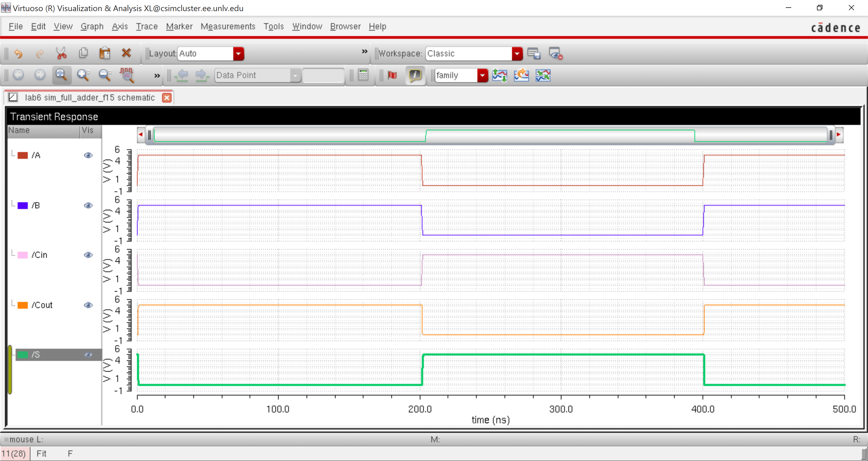Click the plot family graph icon

499,75
